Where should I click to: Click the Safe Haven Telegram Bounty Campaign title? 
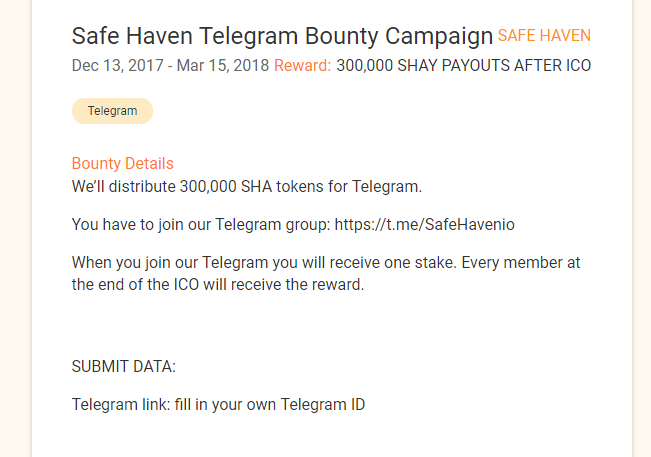pyautogui.click(x=283, y=36)
